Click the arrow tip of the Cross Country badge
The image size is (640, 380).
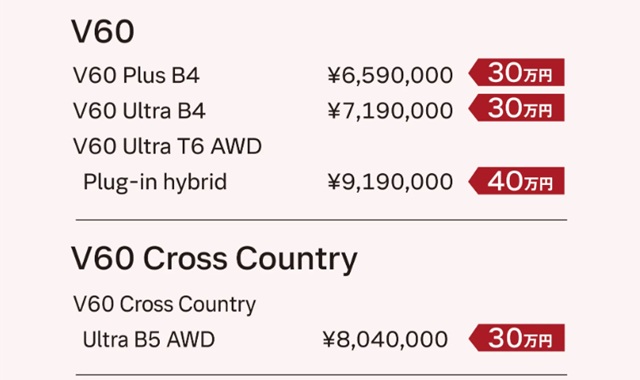coord(473,338)
